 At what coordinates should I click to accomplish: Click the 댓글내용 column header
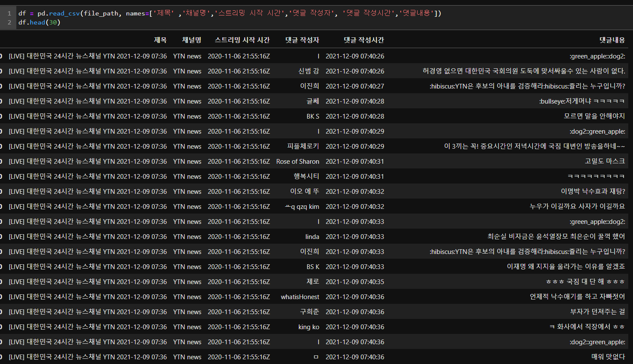point(612,40)
